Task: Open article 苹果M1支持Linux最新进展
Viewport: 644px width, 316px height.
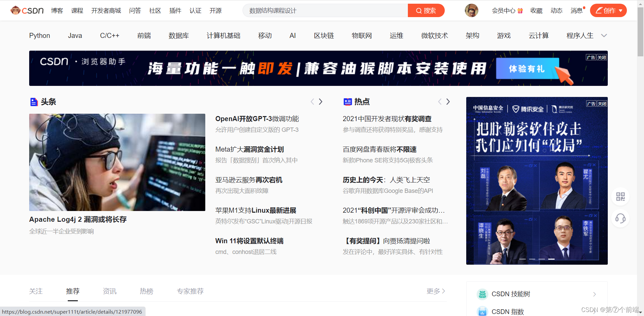Action: pos(256,210)
